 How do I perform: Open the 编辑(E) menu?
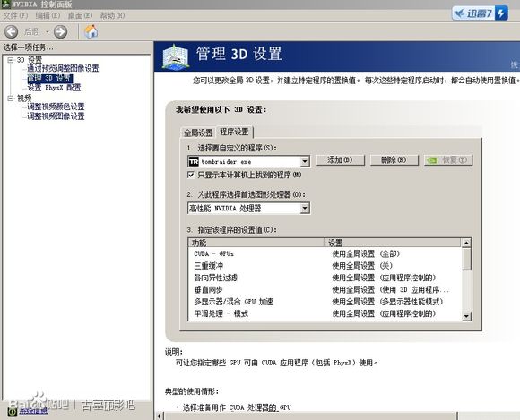(48, 15)
